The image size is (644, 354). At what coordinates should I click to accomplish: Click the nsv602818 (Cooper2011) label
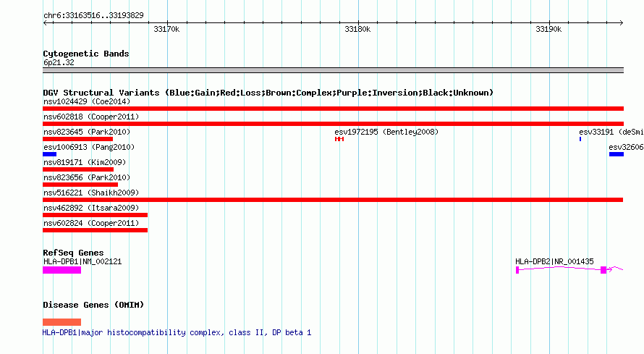pyautogui.click(x=91, y=117)
